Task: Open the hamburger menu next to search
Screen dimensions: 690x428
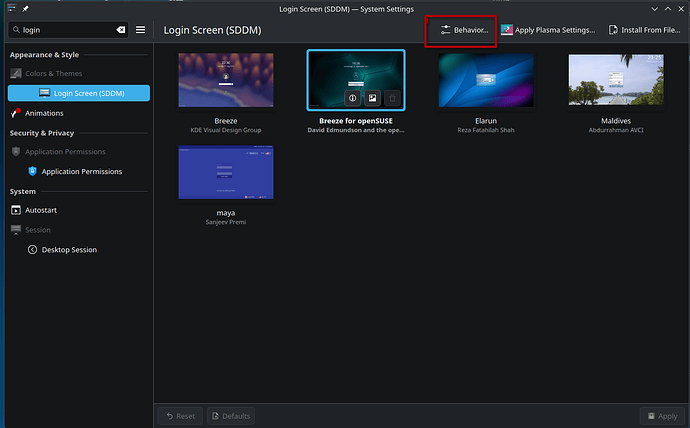Action: click(x=141, y=30)
